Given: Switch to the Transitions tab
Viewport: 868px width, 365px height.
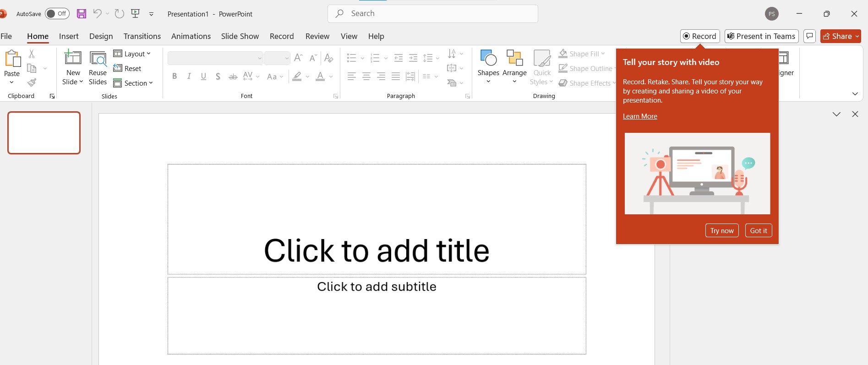Looking at the screenshot, I should coord(142,36).
